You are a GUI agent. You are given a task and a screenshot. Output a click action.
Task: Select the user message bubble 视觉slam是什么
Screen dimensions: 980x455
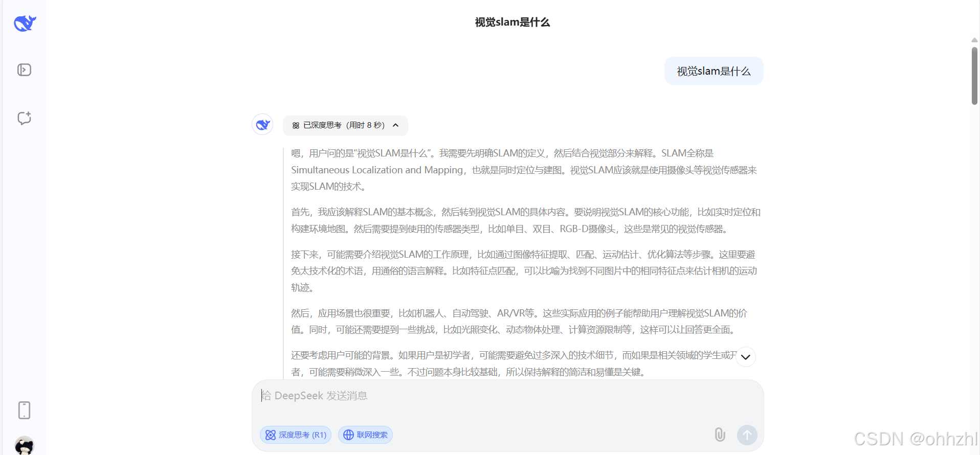click(x=714, y=71)
